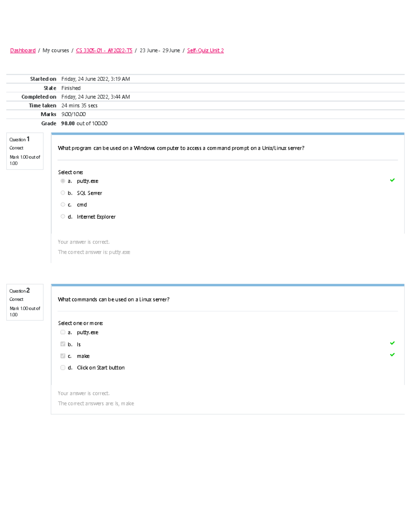
Task: Open the Self-Quiz Unit 2 link
Action: point(205,50)
